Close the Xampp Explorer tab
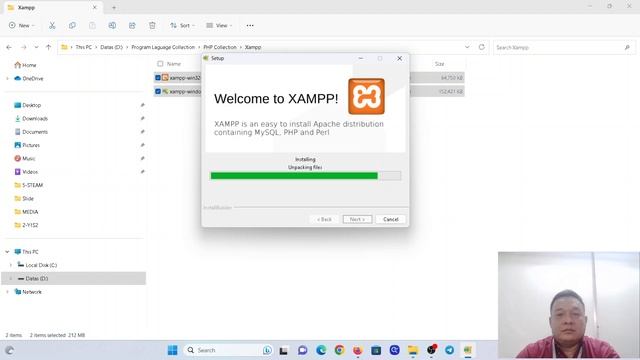Image resolution: width=640 pixels, height=360 pixels. (x=95, y=7)
